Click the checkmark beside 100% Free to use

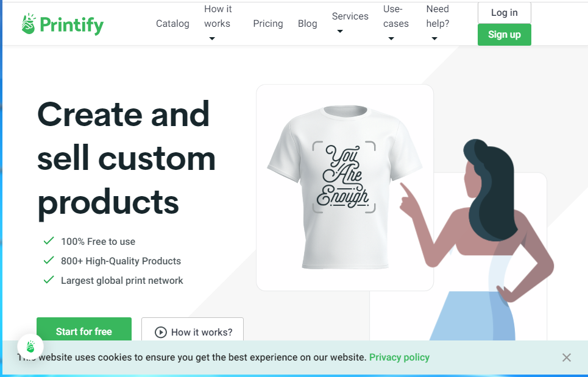coord(49,241)
